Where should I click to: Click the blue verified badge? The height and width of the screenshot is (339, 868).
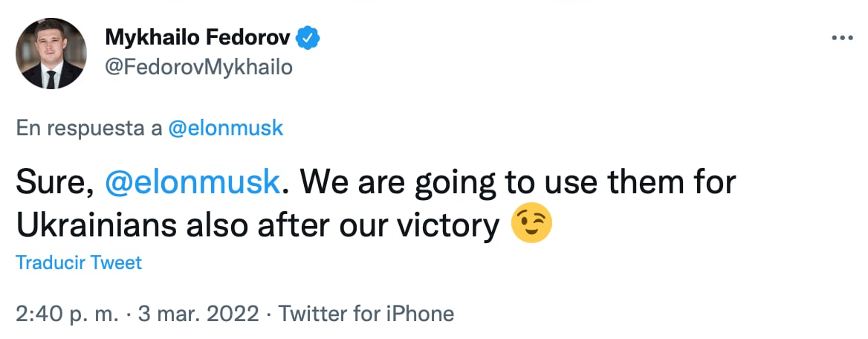[x=308, y=36]
